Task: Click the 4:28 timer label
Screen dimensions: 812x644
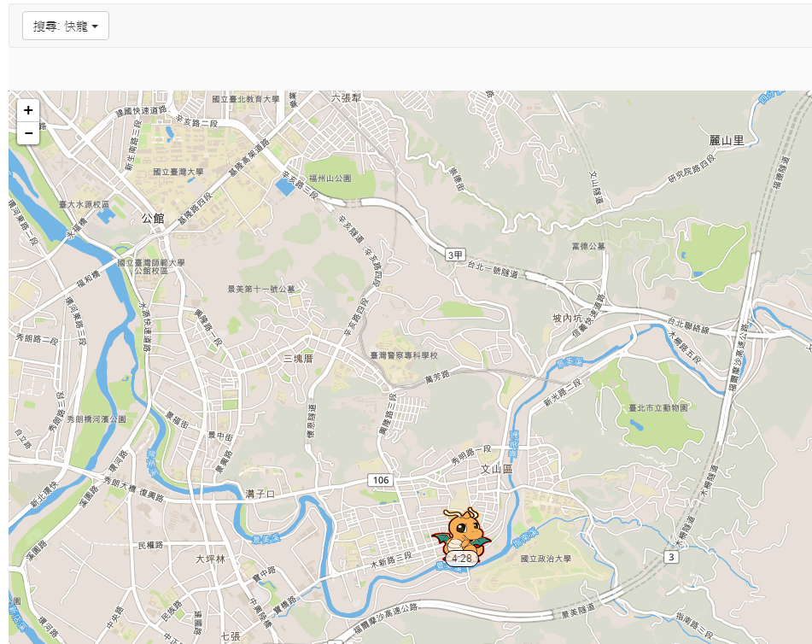Action: [x=461, y=559]
